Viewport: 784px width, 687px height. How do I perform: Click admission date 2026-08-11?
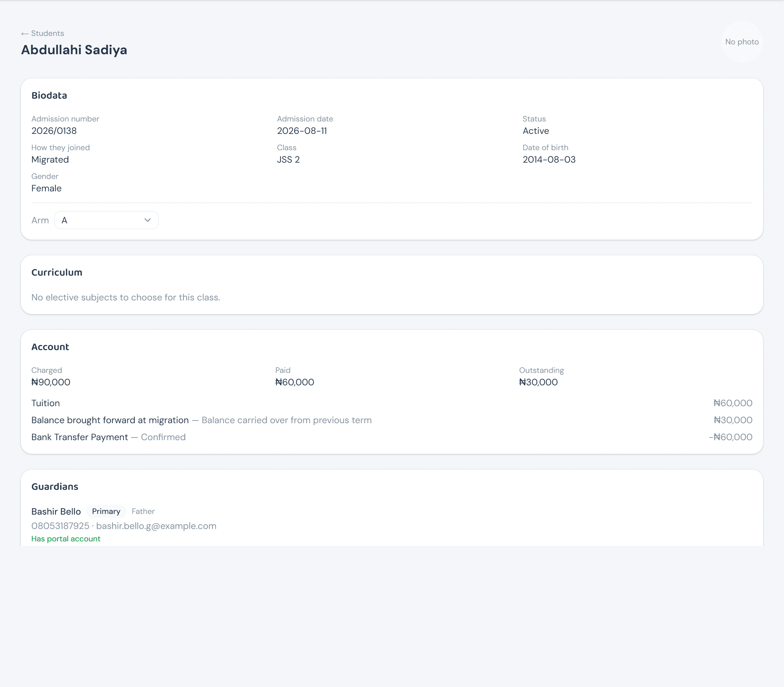(x=302, y=131)
